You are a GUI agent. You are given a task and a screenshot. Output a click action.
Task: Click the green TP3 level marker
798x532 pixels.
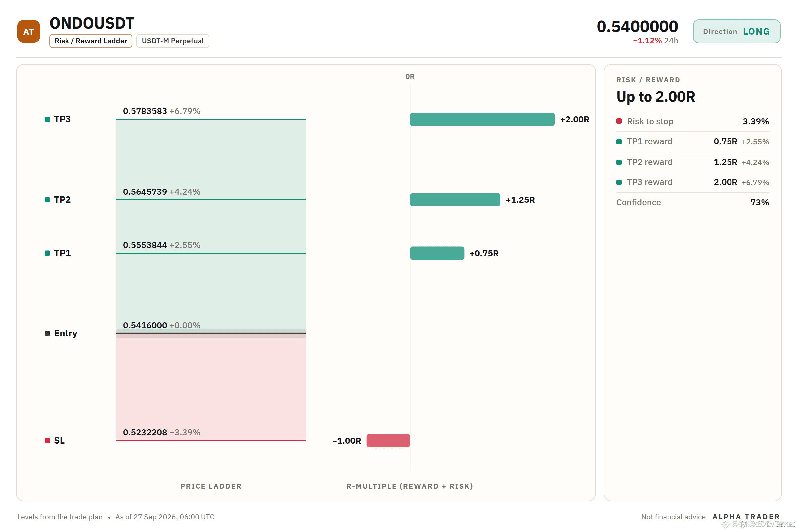coord(47,119)
